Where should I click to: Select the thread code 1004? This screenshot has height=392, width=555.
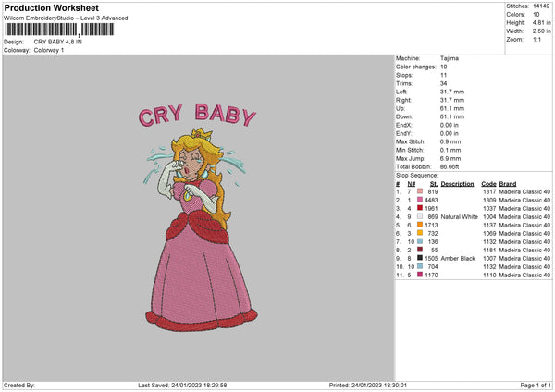coord(489,217)
